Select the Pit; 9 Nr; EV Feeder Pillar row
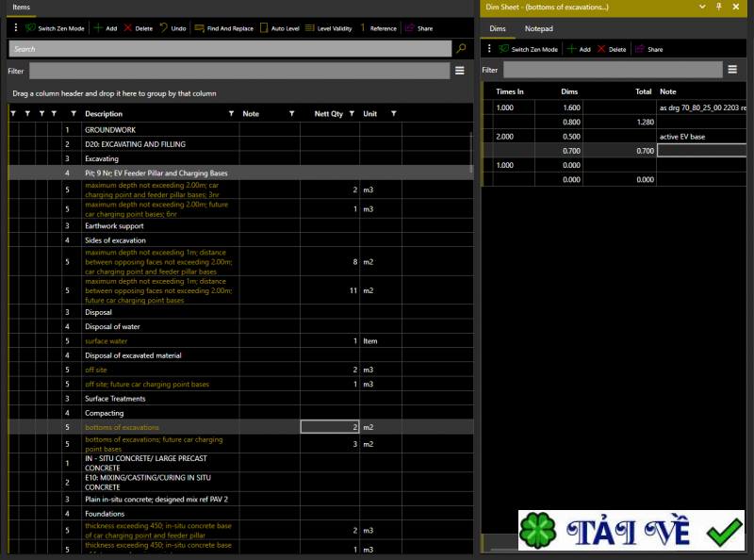 tap(240, 173)
